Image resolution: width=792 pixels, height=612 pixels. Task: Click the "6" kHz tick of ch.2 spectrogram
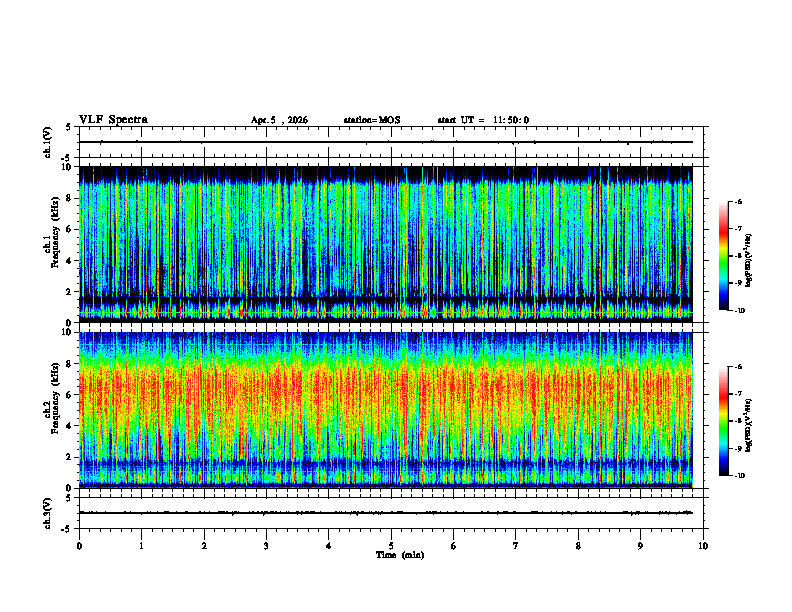tap(70, 395)
